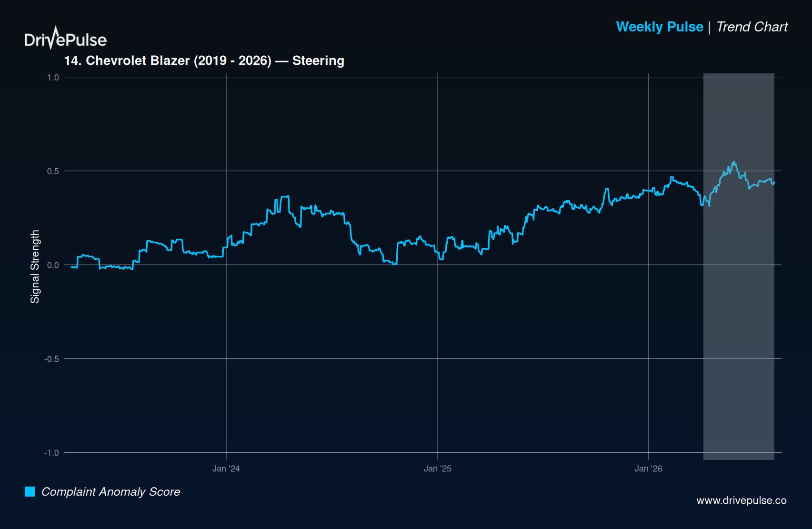The image size is (812, 529).
Task: Open the www.drivepulse.co link
Action: (x=742, y=500)
